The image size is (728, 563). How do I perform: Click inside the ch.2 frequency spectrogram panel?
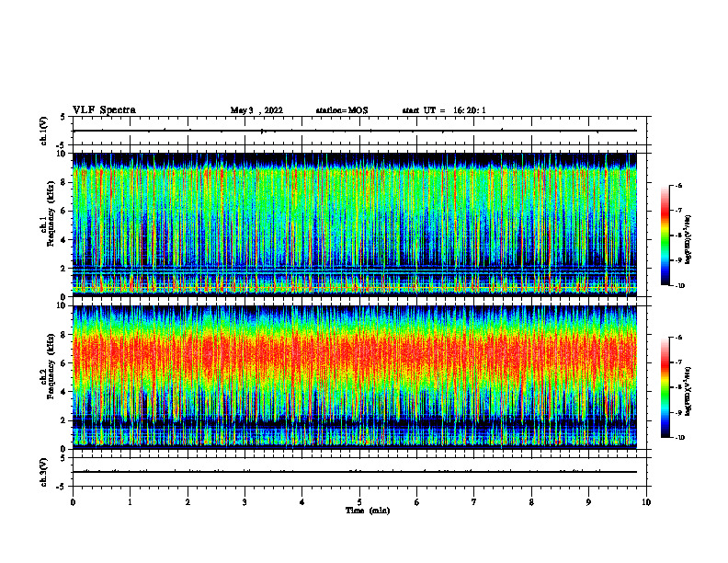[x=355, y=377]
